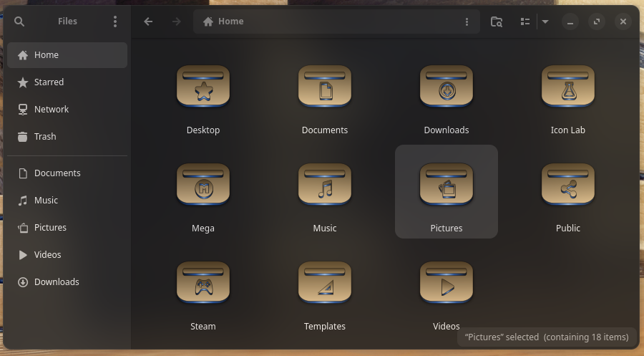644x356 pixels.
Task: Click the Home path bar button
Action: pyautogui.click(x=223, y=21)
